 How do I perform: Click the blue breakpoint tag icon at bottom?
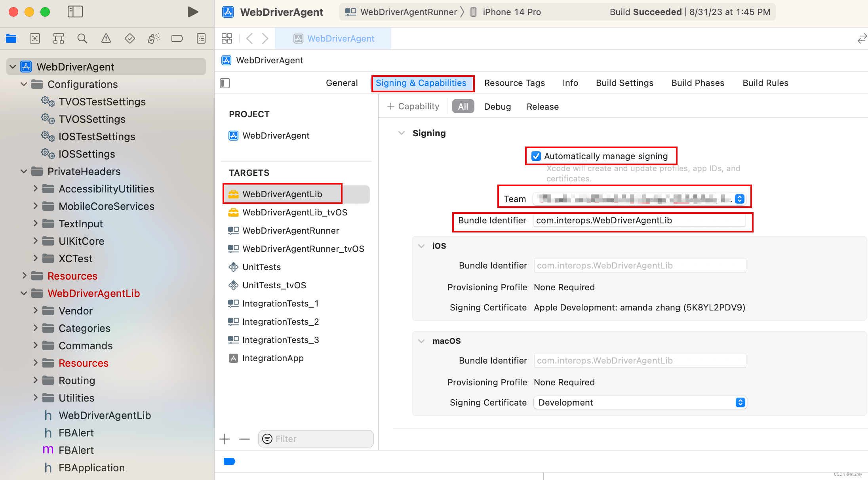(229, 461)
